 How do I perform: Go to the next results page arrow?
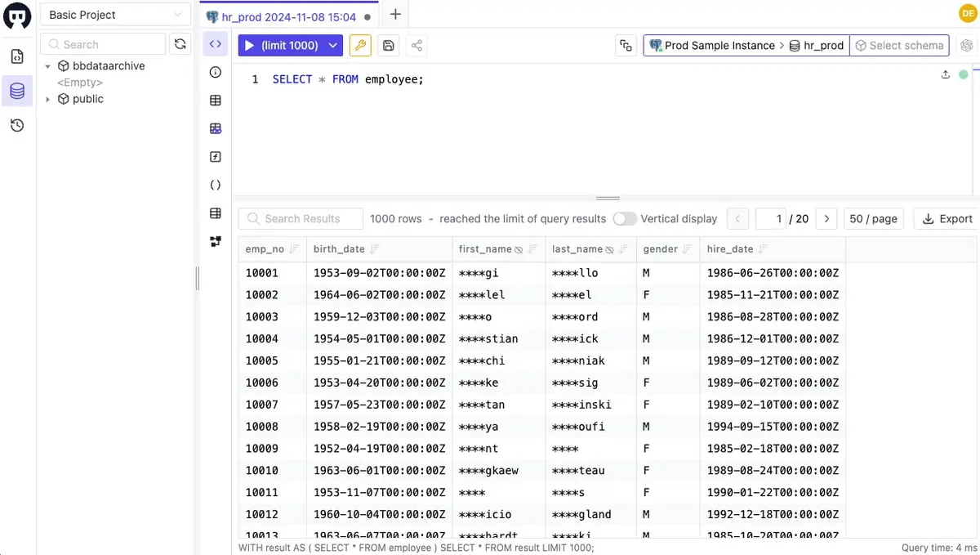(x=826, y=218)
